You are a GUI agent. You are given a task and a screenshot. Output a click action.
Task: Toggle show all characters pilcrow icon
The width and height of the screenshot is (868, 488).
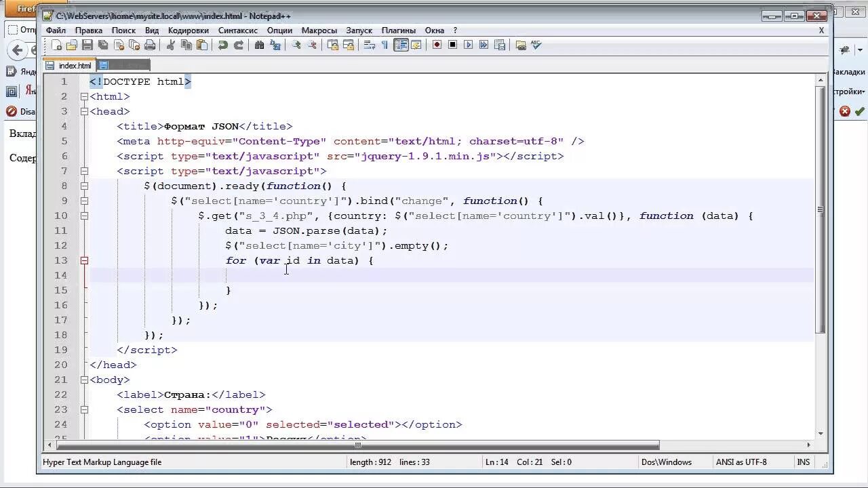click(385, 45)
